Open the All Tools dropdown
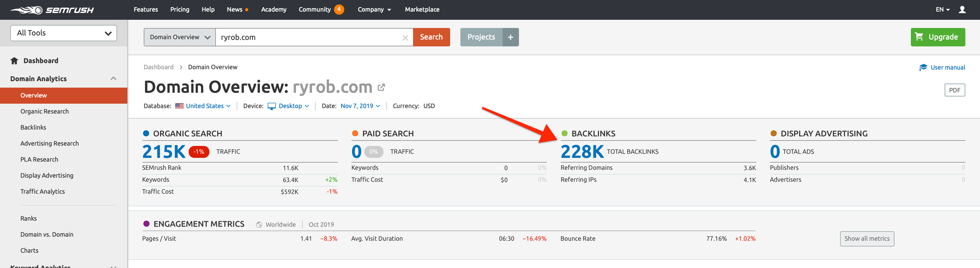This screenshot has height=268, width=980. tap(64, 33)
